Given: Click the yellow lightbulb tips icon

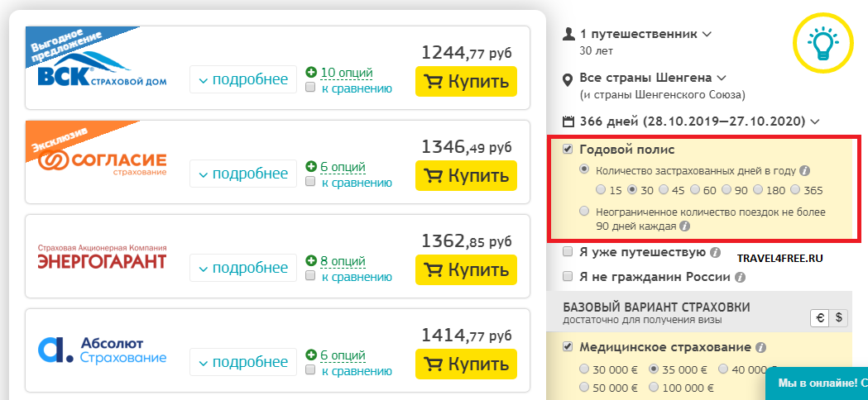Looking at the screenshot, I should click(822, 40).
